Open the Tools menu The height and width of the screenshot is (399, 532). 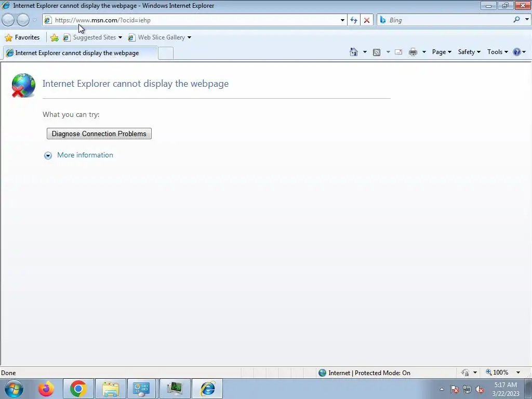497,52
